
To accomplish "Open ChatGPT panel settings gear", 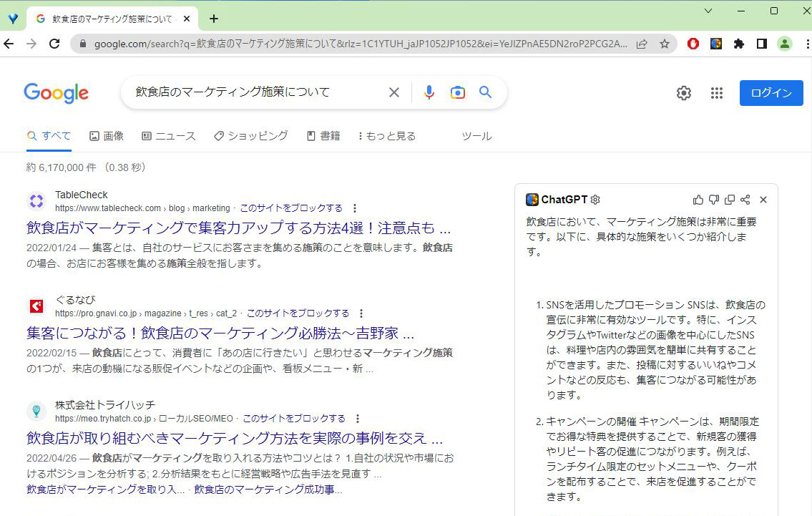I will (x=595, y=200).
